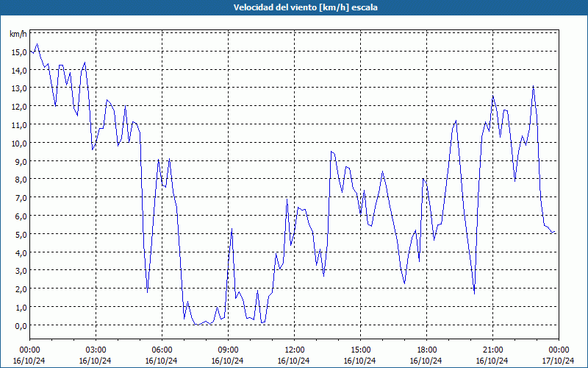The width and height of the screenshot is (588, 368).
Task: Click the 0,0 y-axis value
Action: coord(21,325)
